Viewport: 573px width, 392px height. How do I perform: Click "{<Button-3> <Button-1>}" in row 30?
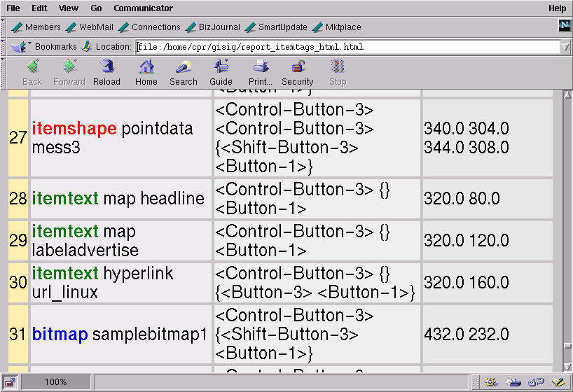click(x=315, y=293)
